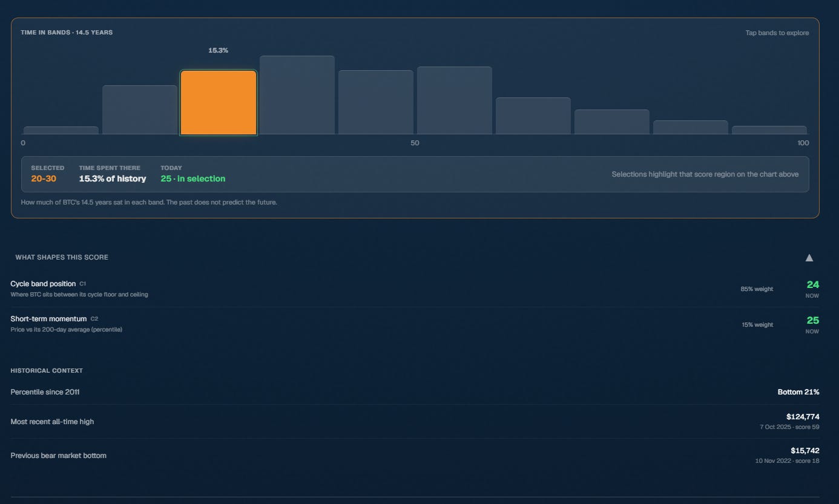
Task: Click the 'TIME IN BANDS · 14.5 YEARS' title
Action: [67, 32]
